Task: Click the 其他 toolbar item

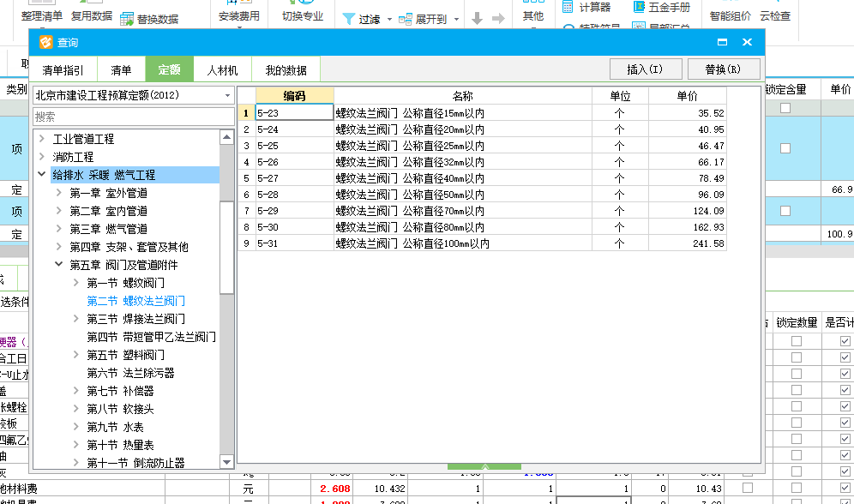Action: pos(533,16)
